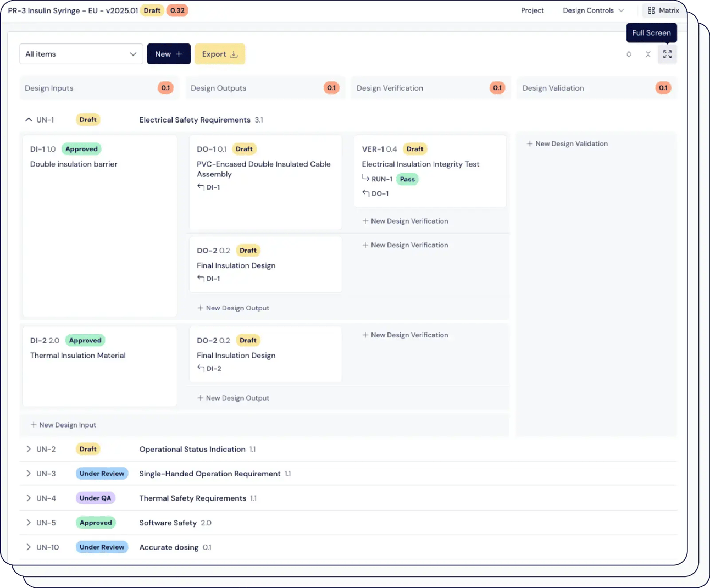710x588 pixels.
Task: Click the Export button
Action: coord(219,54)
